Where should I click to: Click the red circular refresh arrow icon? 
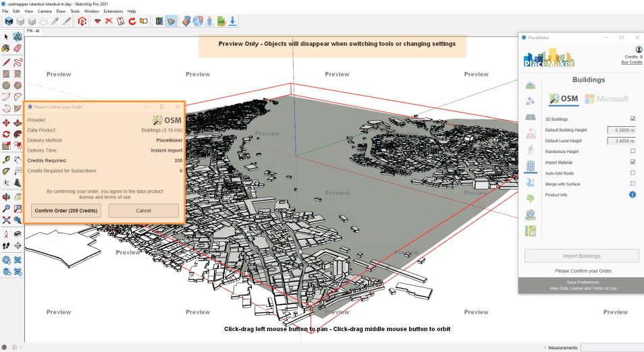coord(132,22)
